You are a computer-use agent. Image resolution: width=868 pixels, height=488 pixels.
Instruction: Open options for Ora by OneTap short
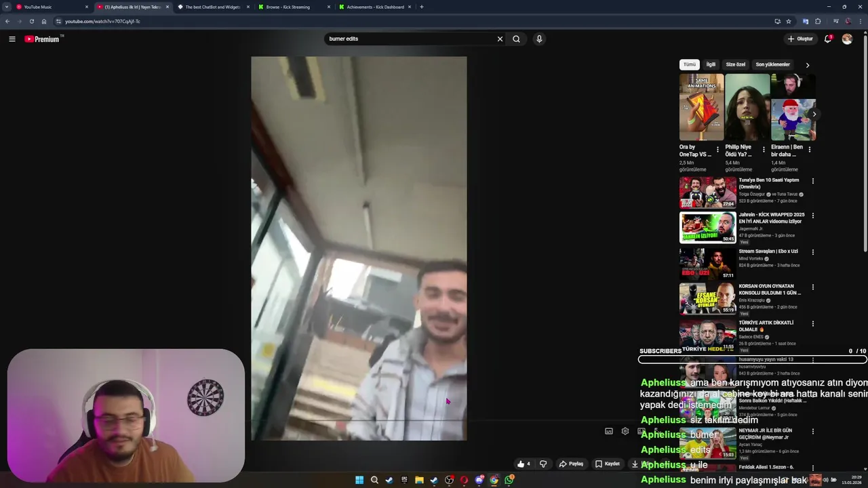click(717, 150)
